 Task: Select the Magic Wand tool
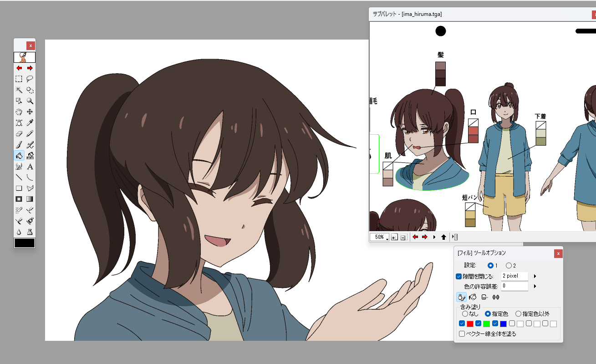pyautogui.click(x=19, y=90)
